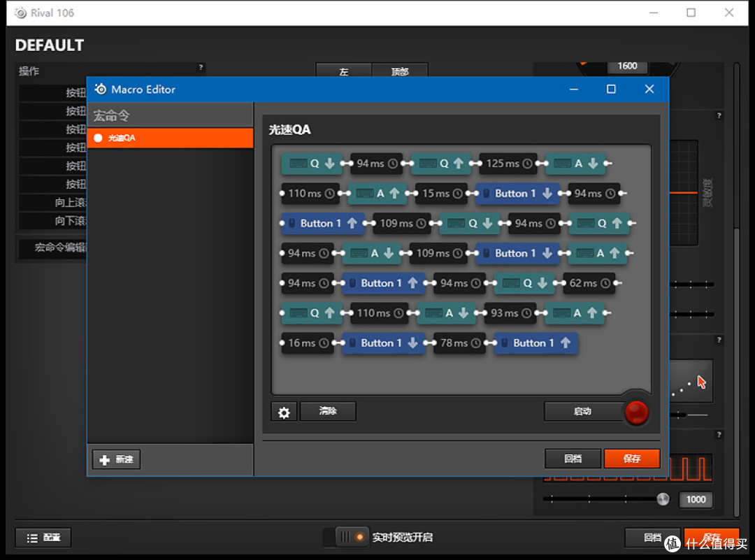
Task: Select the 62 ms delay block
Action: [589, 283]
